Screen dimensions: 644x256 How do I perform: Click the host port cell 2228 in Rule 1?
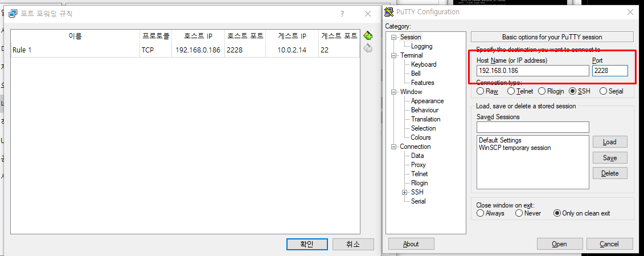(245, 50)
